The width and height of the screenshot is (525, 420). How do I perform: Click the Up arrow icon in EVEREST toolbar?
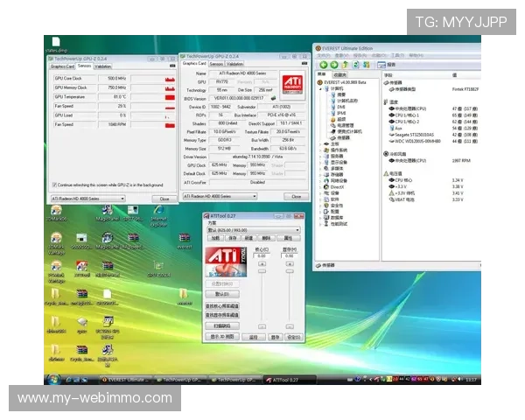(345, 65)
